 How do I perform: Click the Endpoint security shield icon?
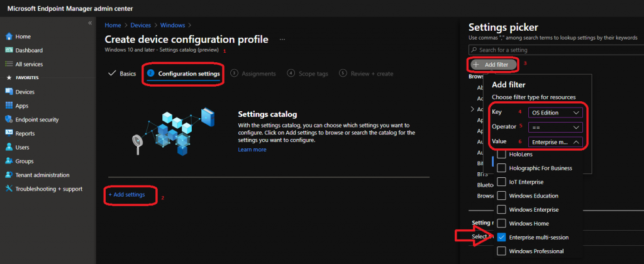click(9, 119)
